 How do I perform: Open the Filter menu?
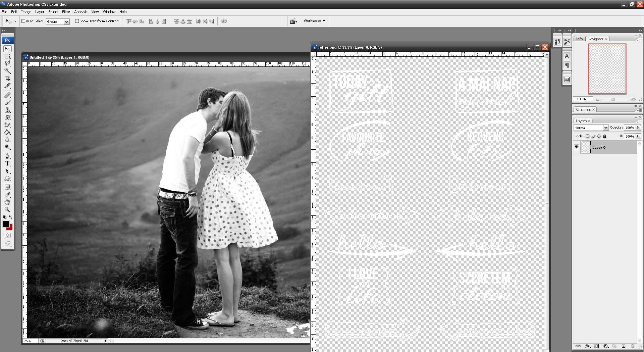click(x=66, y=12)
